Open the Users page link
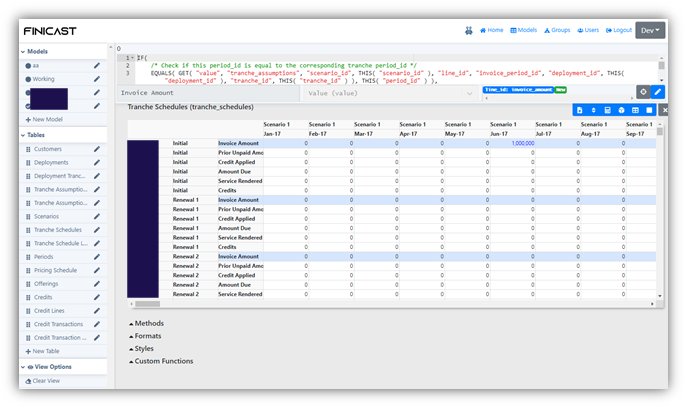 [588, 30]
